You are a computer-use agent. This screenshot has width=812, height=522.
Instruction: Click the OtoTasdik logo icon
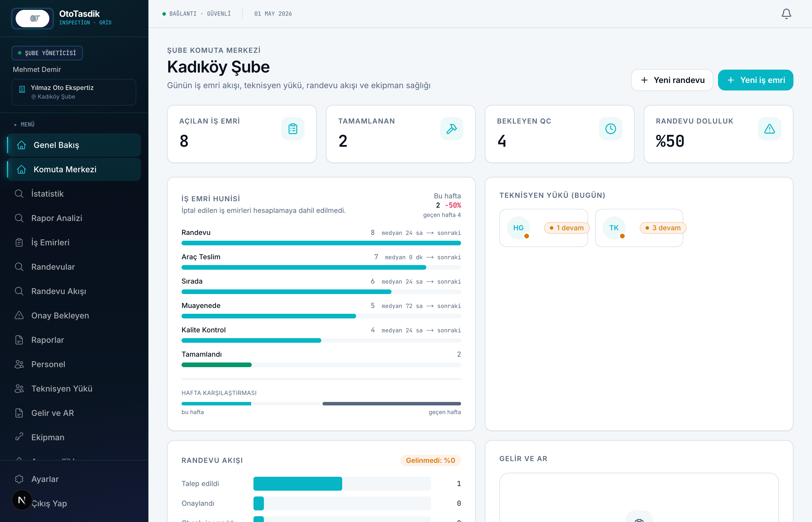pyautogui.click(x=32, y=18)
